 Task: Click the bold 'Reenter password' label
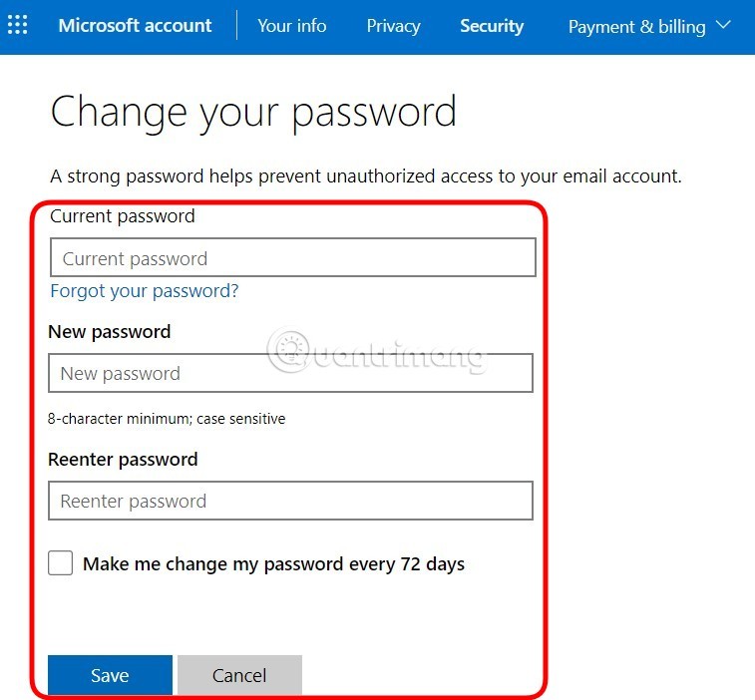(x=123, y=460)
